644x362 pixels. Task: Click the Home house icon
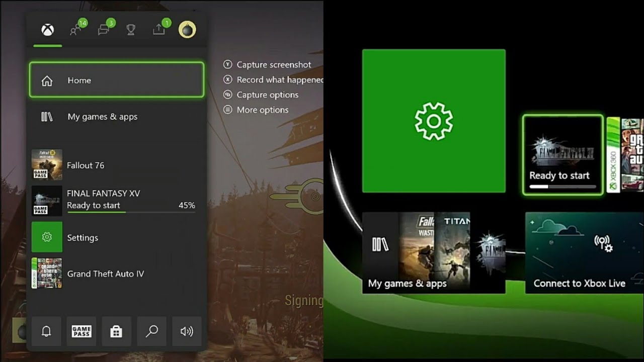coord(47,80)
